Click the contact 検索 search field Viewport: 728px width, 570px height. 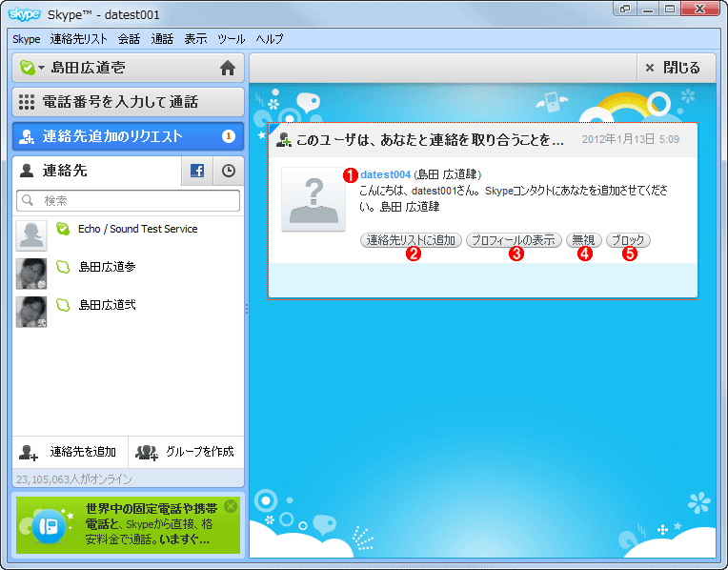tap(128, 201)
